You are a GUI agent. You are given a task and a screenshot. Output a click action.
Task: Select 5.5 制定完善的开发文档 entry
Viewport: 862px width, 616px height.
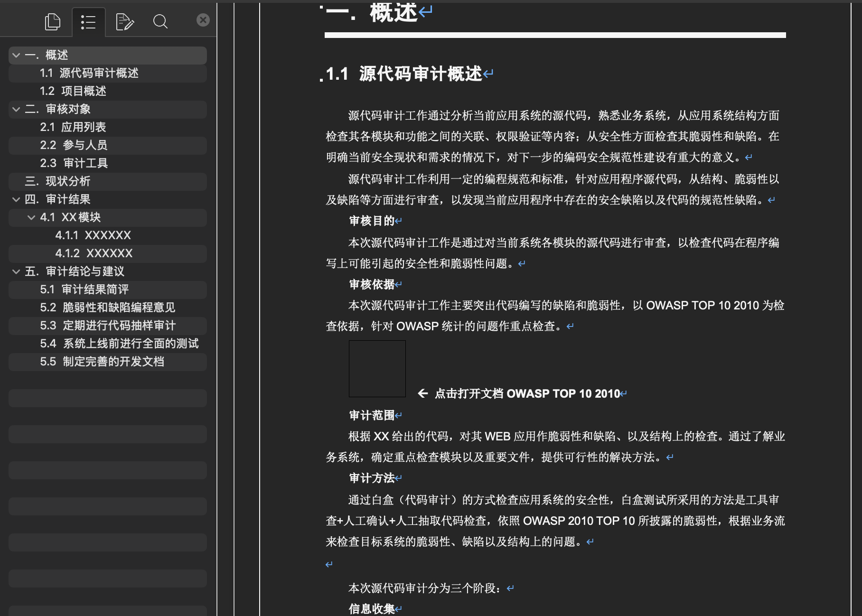[102, 362]
